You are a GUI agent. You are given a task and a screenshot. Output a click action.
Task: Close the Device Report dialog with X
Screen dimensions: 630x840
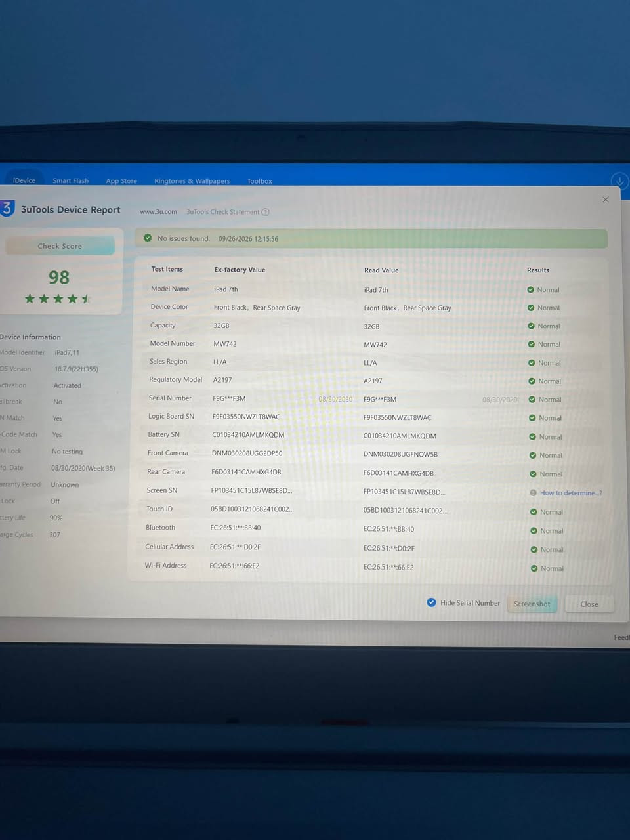point(606,199)
